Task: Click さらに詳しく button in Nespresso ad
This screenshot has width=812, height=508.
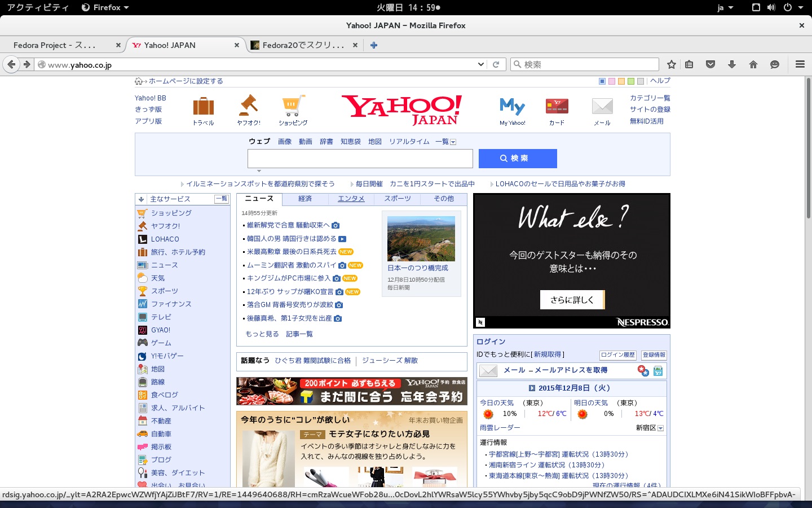Action: click(x=572, y=300)
